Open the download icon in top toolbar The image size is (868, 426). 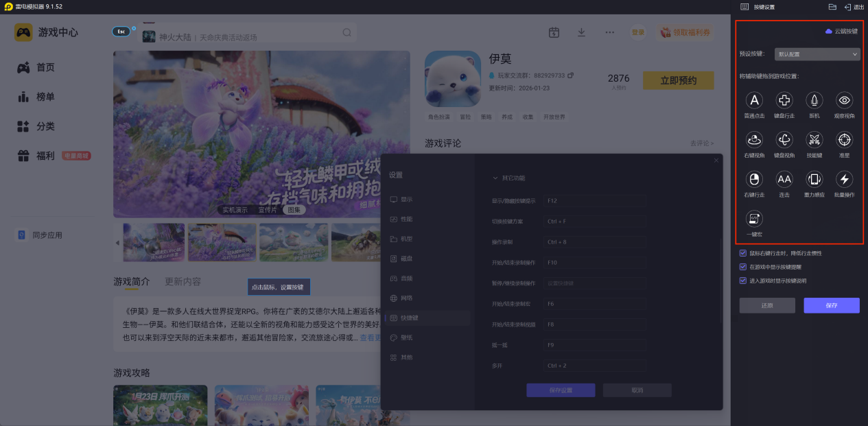[x=582, y=32]
